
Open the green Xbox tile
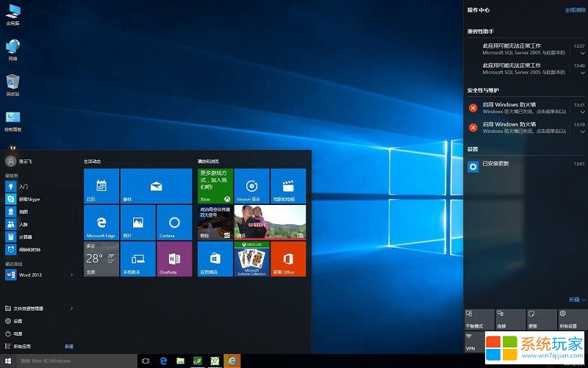click(215, 186)
